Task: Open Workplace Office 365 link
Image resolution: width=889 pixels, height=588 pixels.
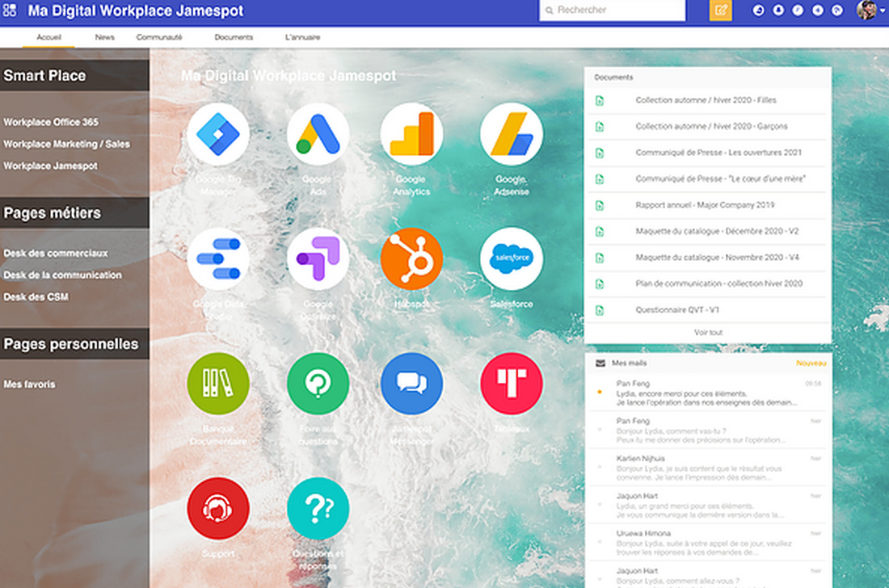Action: pos(51,122)
